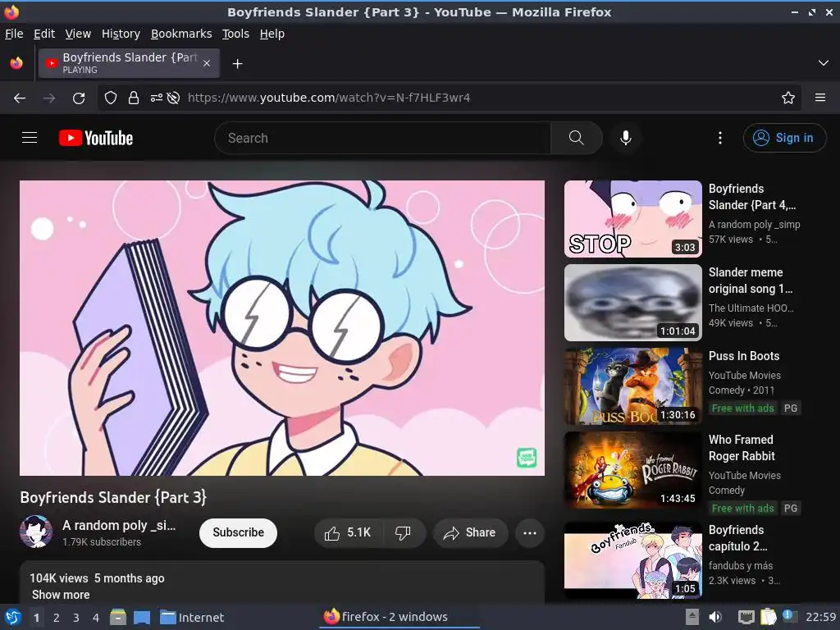840x630 pixels.
Task: Open the Who Framed Roger Rabbit title link
Action: click(x=742, y=447)
